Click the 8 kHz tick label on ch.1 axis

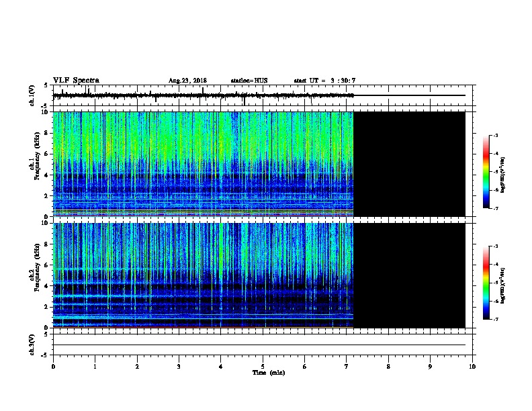[46, 133]
